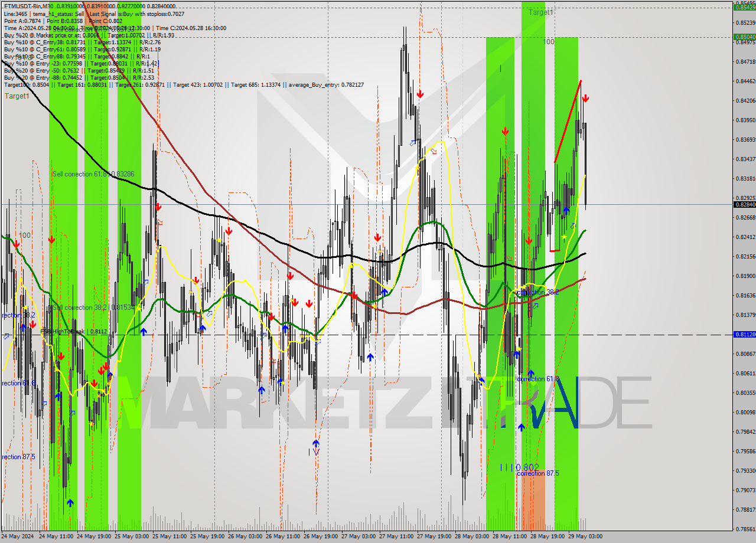Click the 'Entry -23: 0.77598' buy line
The height and width of the screenshot is (543, 756).
(81, 63)
